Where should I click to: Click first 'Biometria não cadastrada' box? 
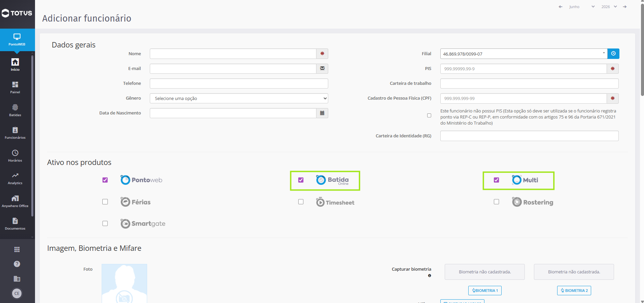[x=485, y=272]
